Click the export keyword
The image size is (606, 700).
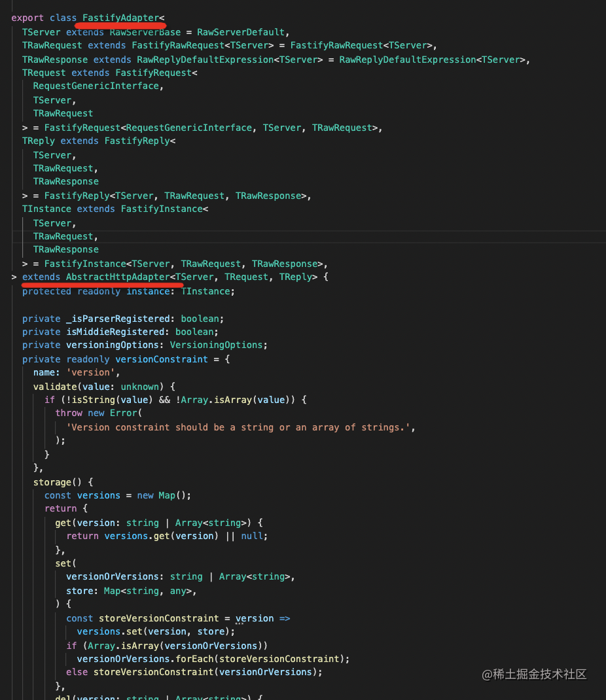27,18
